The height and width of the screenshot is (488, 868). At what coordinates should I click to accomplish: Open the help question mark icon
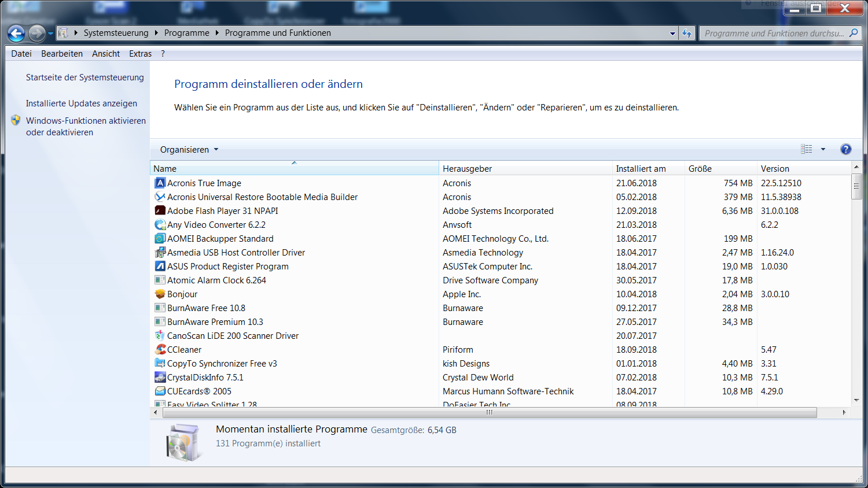point(845,149)
